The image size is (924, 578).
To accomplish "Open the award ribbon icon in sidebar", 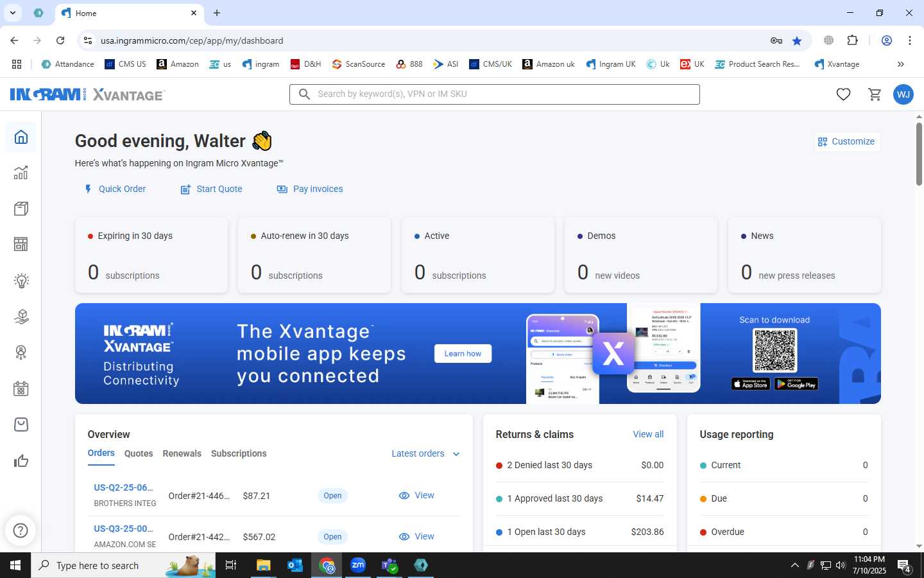I will pyautogui.click(x=21, y=353).
